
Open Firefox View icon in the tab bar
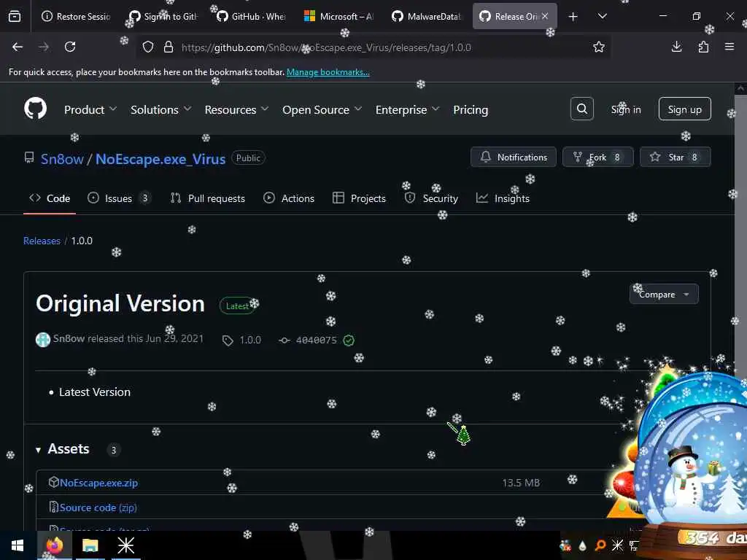(x=15, y=16)
